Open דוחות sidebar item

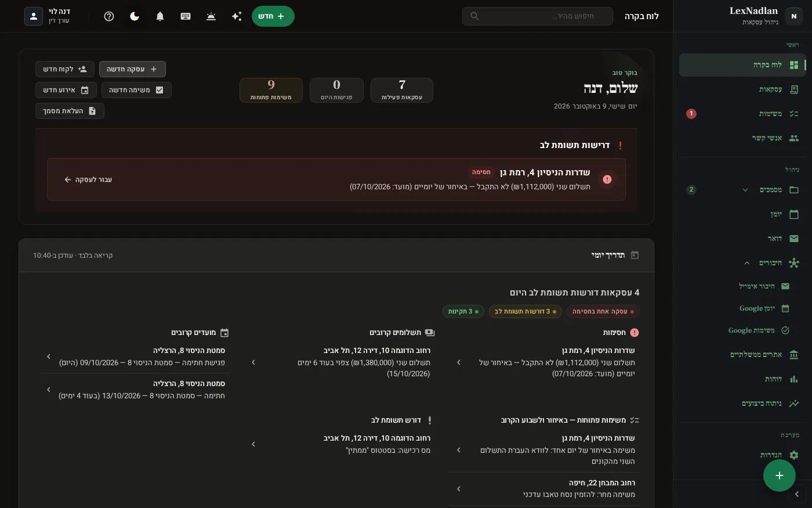coord(742,379)
